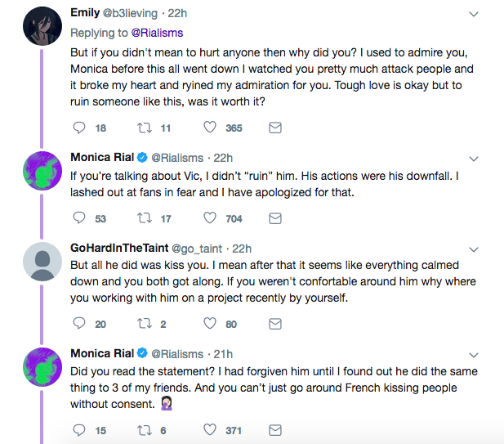This screenshot has height=444, width=504.
Task: Like GoHardInTheTaint's tweet with 80 likes
Action: coord(210,323)
